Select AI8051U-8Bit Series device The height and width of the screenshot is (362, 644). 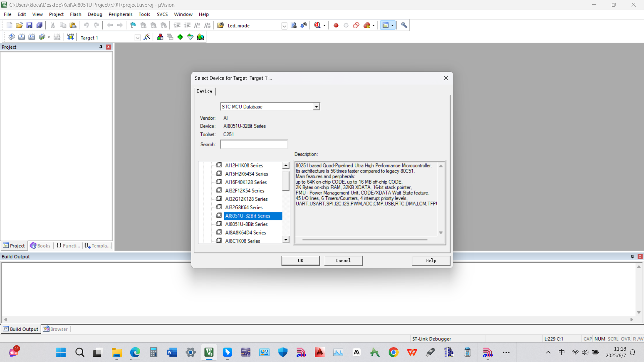(246, 224)
